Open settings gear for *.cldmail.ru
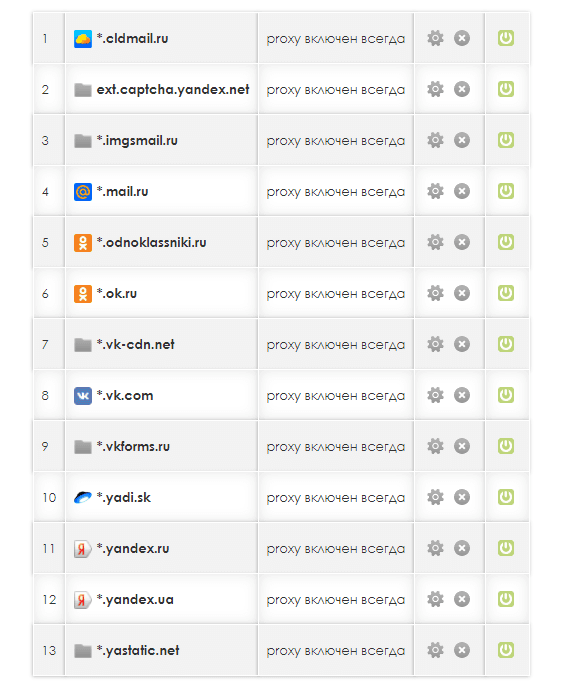Screen dimensions: 563x690 (x=435, y=38)
